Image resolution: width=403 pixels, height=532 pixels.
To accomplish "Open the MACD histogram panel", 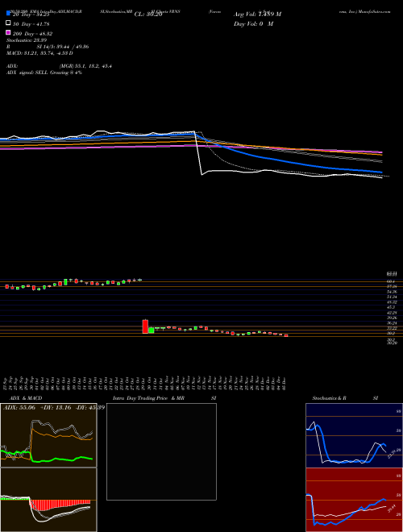I will pyautogui.click(x=48, y=500).
